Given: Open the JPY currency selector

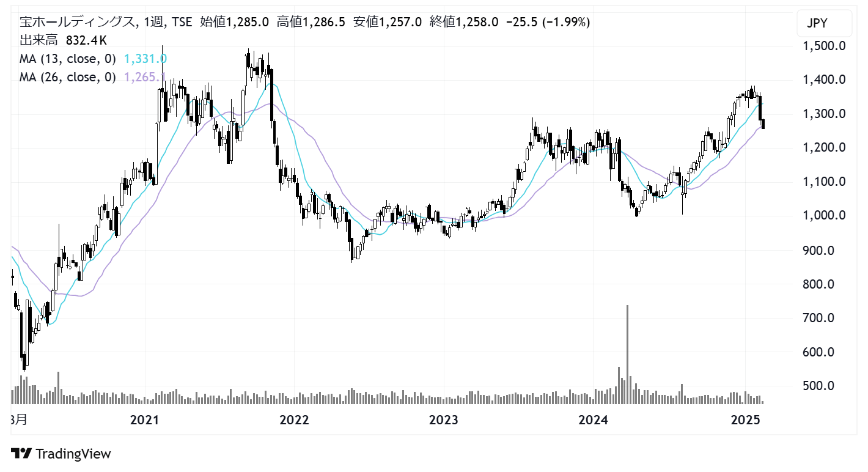Looking at the screenshot, I should 817,23.
